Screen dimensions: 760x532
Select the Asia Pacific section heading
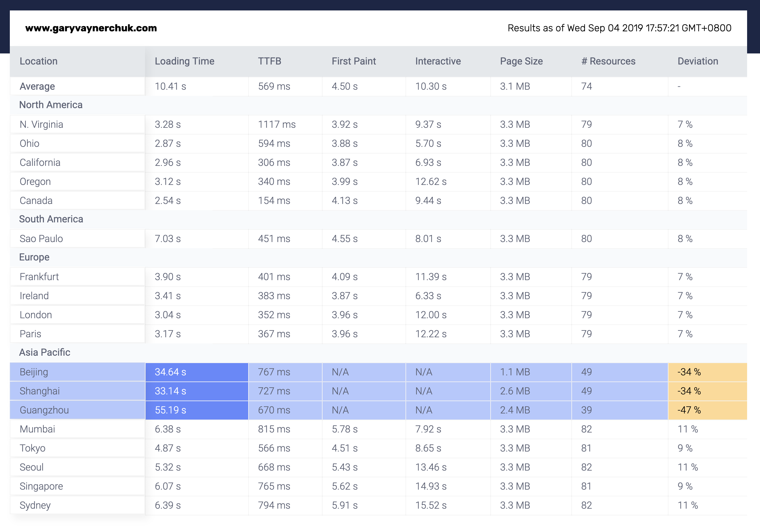[x=45, y=352]
